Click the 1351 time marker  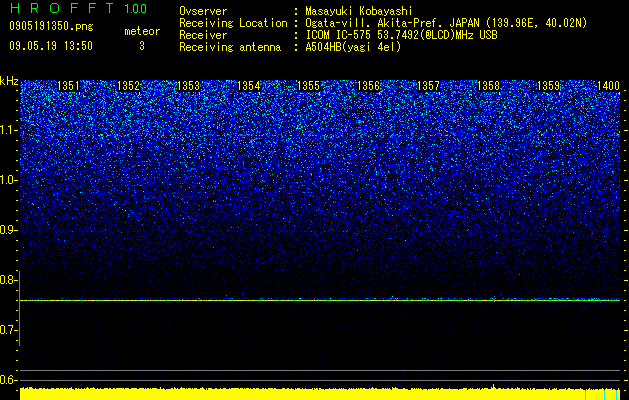coord(68,86)
